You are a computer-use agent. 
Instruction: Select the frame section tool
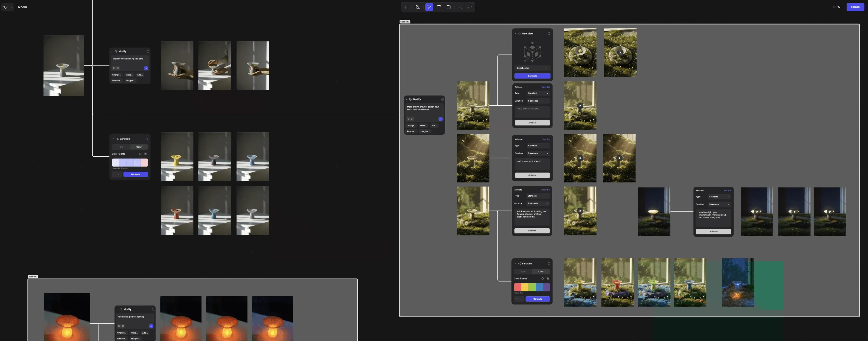point(448,7)
